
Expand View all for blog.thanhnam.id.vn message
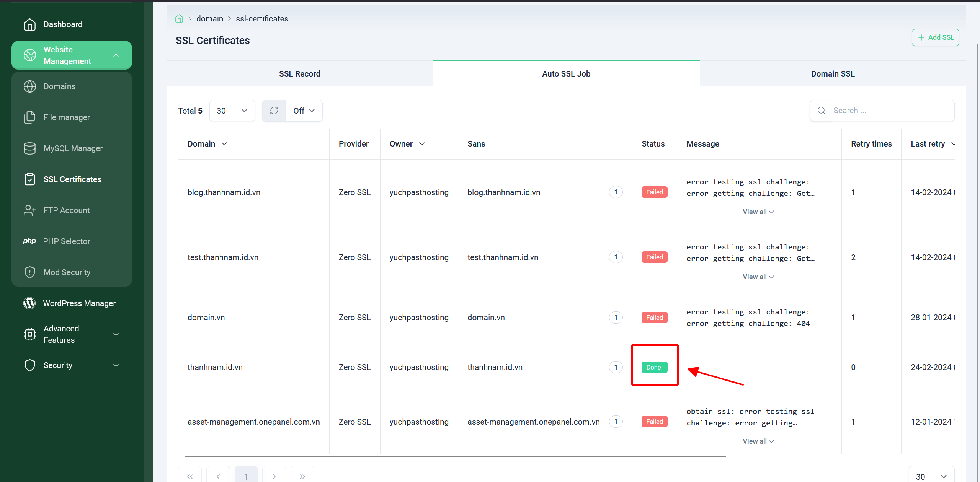tap(758, 212)
